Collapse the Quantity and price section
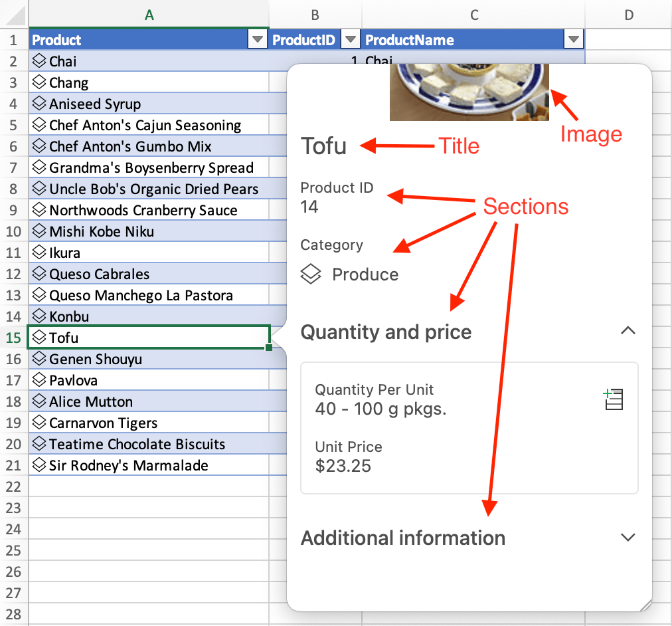This screenshot has width=672, height=626. click(x=628, y=330)
